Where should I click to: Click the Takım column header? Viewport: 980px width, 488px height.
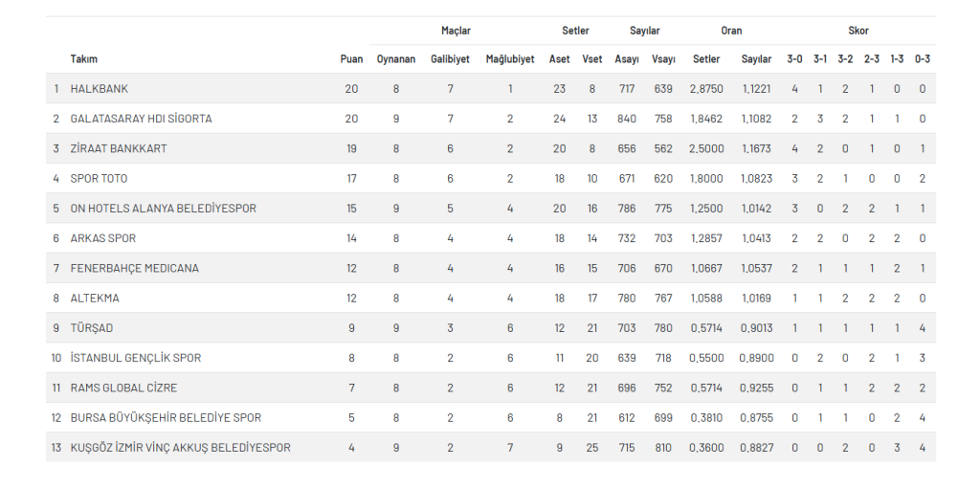(84, 59)
